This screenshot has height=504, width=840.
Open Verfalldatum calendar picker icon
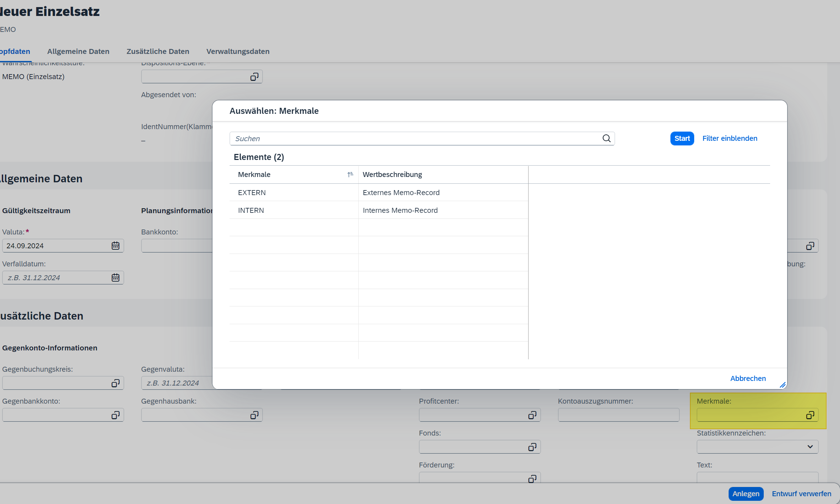pyautogui.click(x=115, y=277)
